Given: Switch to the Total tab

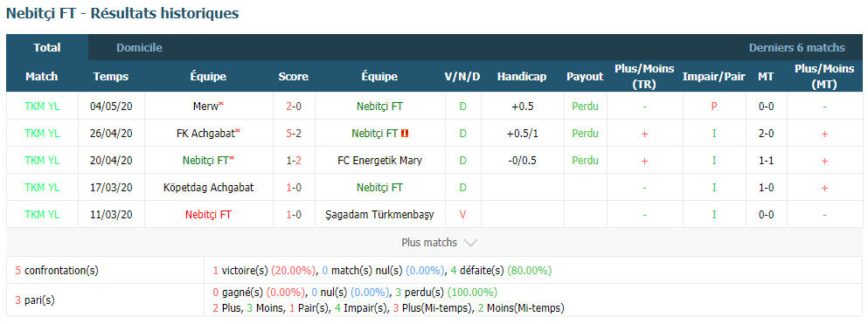Looking at the screenshot, I should click(47, 47).
